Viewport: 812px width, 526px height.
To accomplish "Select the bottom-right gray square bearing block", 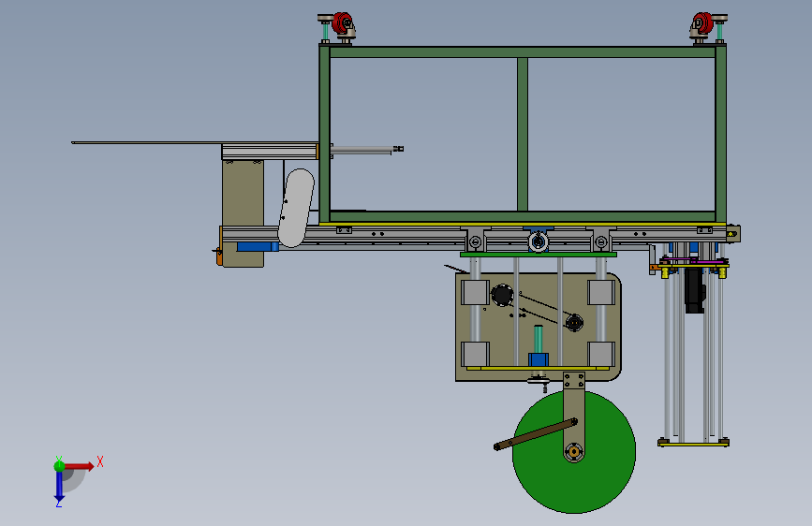I will pos(600,355).
